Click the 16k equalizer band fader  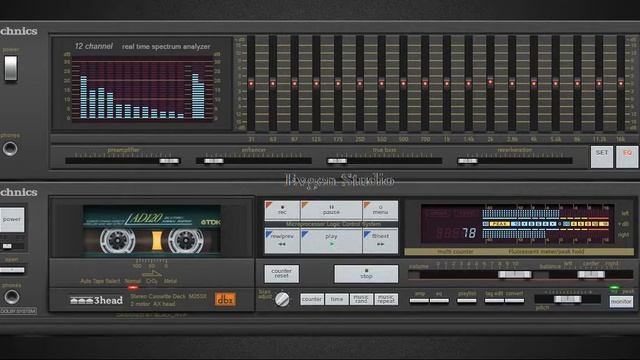621,83
